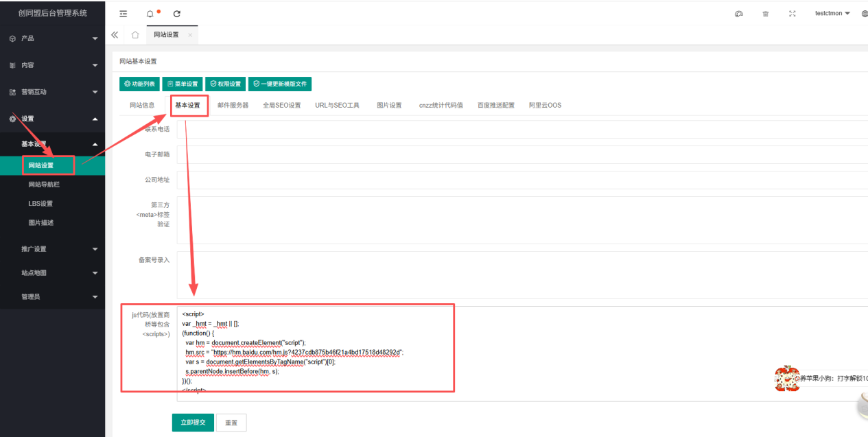
Task: Go to home tab via house icon
Action: click(x=135, y=35)
